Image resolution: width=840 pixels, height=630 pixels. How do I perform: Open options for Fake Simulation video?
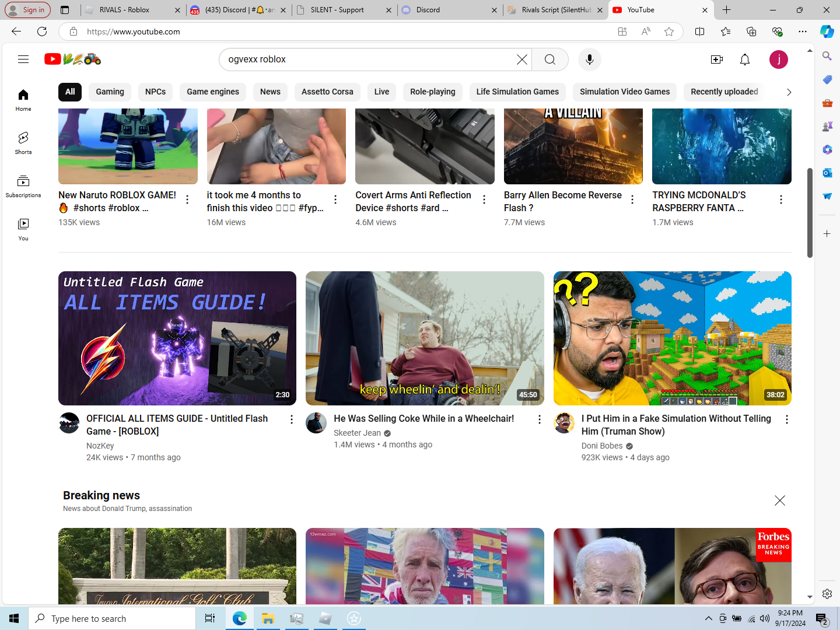(787, 419)
